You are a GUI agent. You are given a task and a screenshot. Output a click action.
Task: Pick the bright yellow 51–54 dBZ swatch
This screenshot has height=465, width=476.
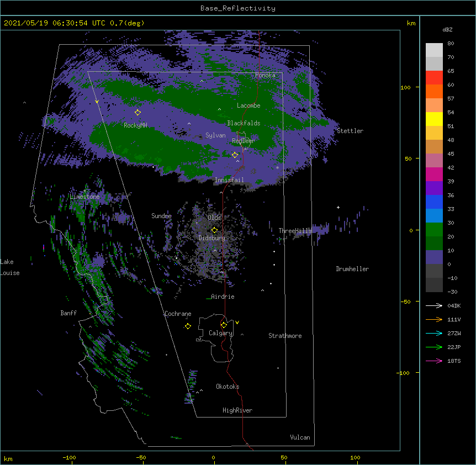click(x=434, y=119)
